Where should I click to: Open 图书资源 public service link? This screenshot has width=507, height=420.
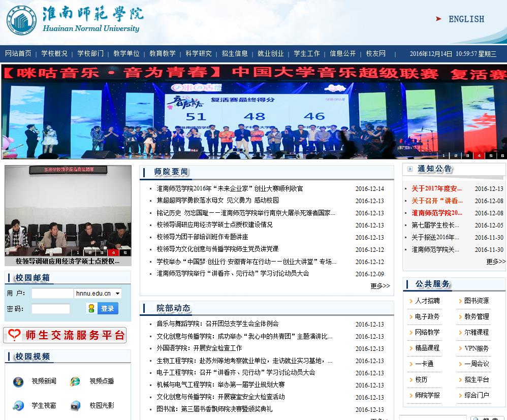pos(477,301)
